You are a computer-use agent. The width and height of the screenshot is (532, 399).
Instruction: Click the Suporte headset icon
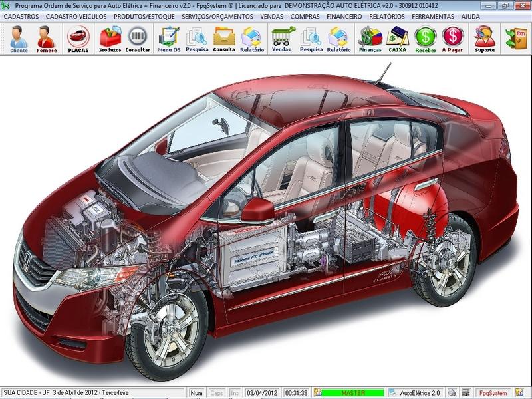(x=485, y=39)
